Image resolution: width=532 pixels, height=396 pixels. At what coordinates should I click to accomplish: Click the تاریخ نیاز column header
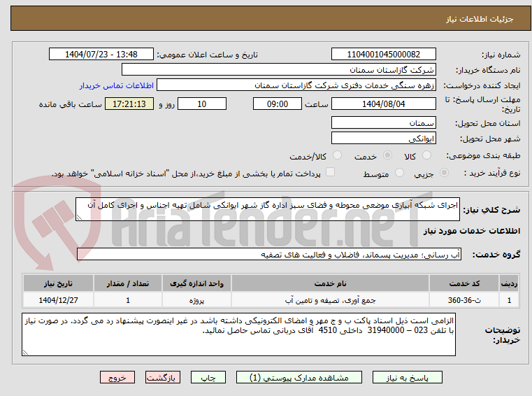pyautogui.click(x=58, y=283)
